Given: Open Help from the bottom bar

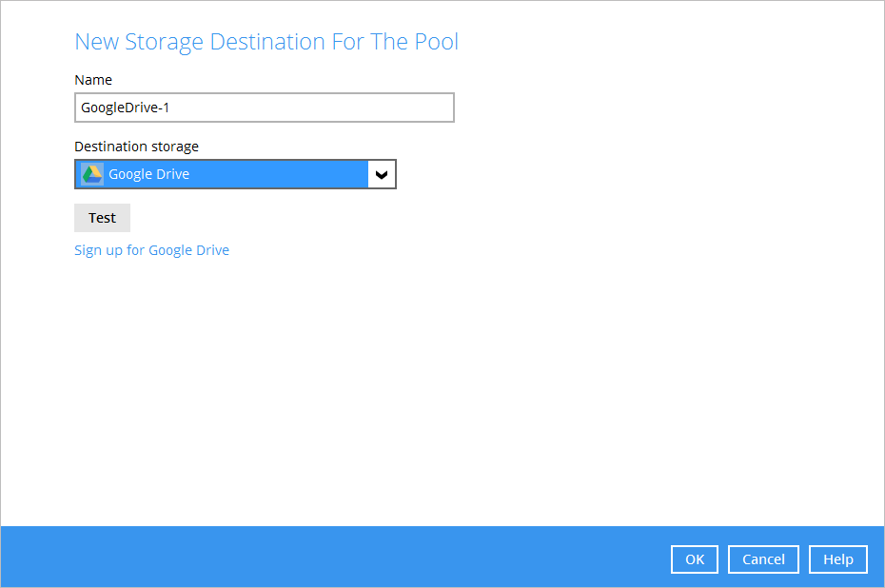Looking at the screenshot, I should pos(837,559).
